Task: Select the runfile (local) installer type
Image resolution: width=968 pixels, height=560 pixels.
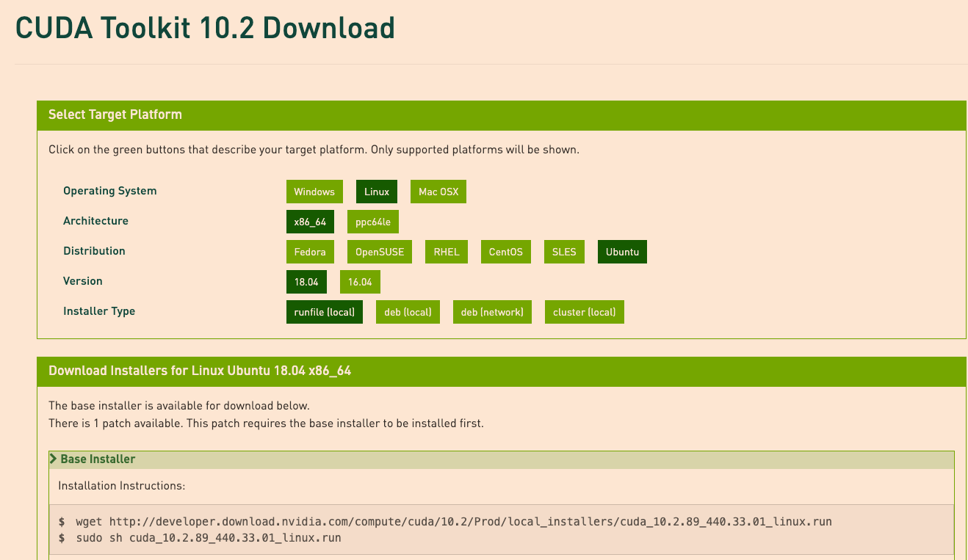Action: click(x=325, y=312)
